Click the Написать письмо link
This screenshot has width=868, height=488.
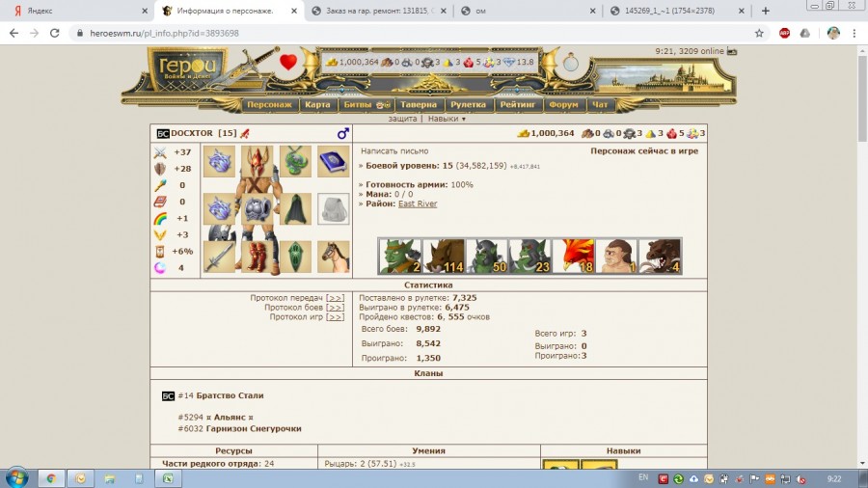pyautogui.click(x=394, y=151)
